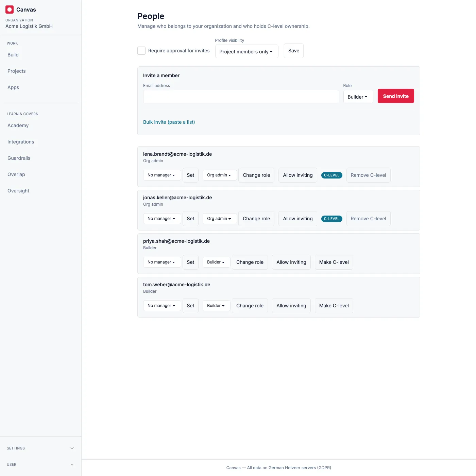Open role dropdown for priya.shah

[x=216, y=262]
